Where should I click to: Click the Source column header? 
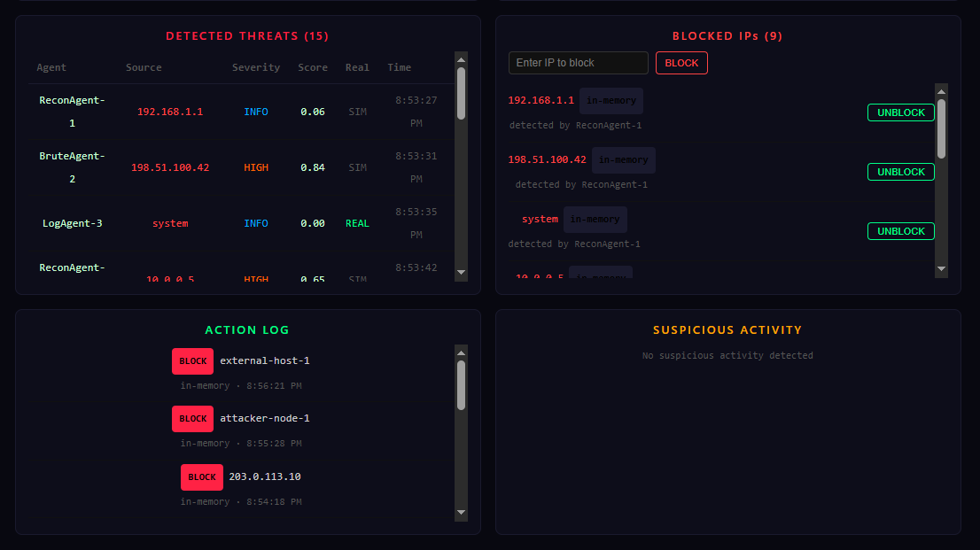pos(144,67)
